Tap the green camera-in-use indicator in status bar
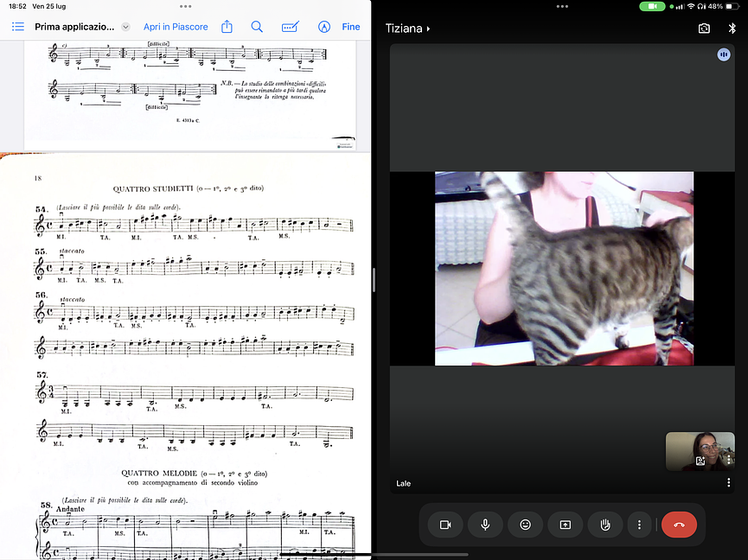 tap(652, 6)
